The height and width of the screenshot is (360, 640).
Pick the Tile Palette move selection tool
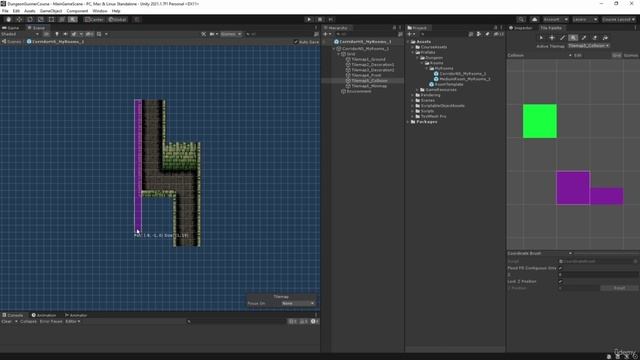point(552,38)
